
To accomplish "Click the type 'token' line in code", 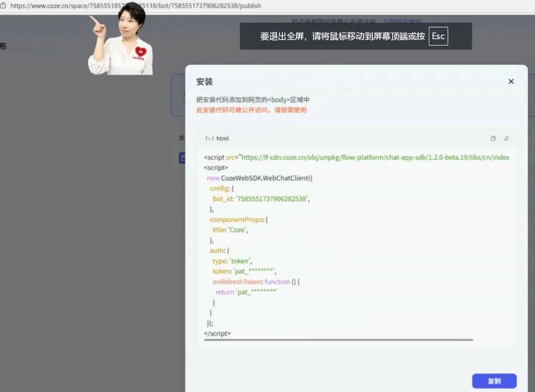I will coord(232,261).
